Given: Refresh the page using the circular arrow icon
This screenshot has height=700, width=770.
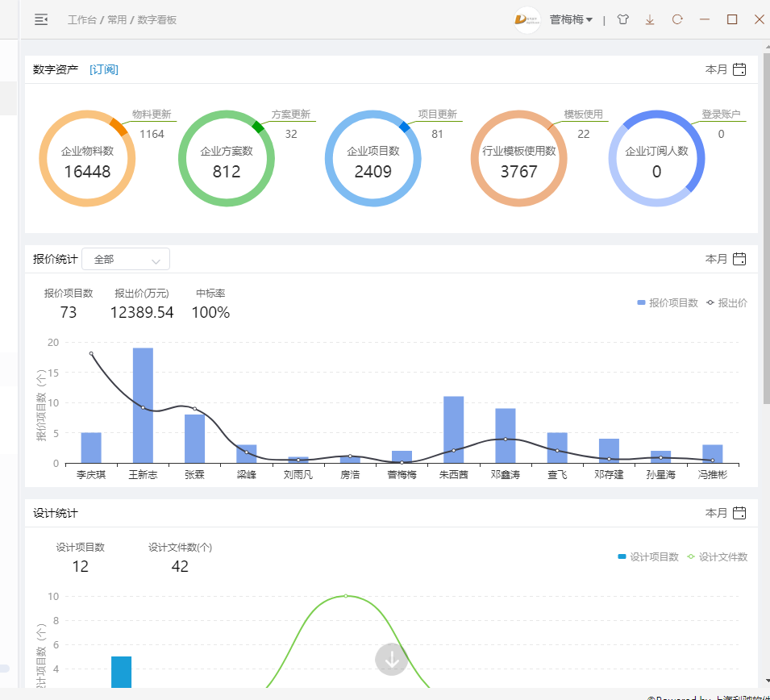Looking at the screenshot, I should (677, 19).
